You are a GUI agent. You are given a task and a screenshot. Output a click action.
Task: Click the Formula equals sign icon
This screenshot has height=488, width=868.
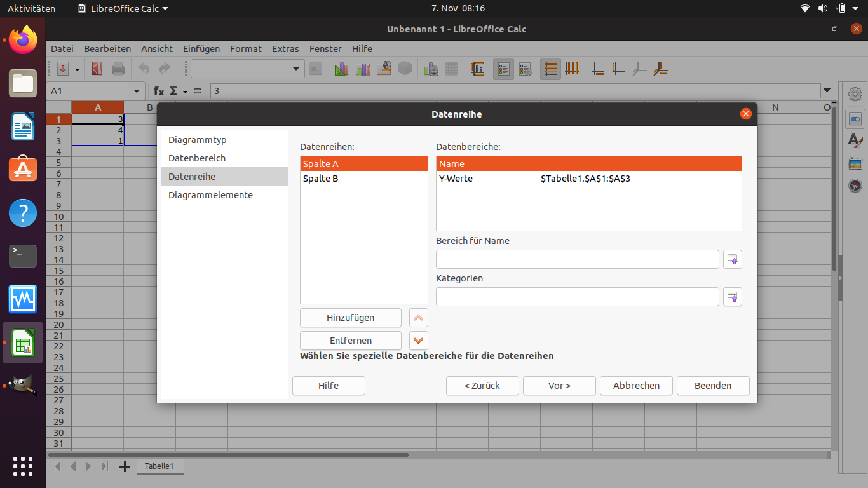pyautogui.click(x=198, y=91)
